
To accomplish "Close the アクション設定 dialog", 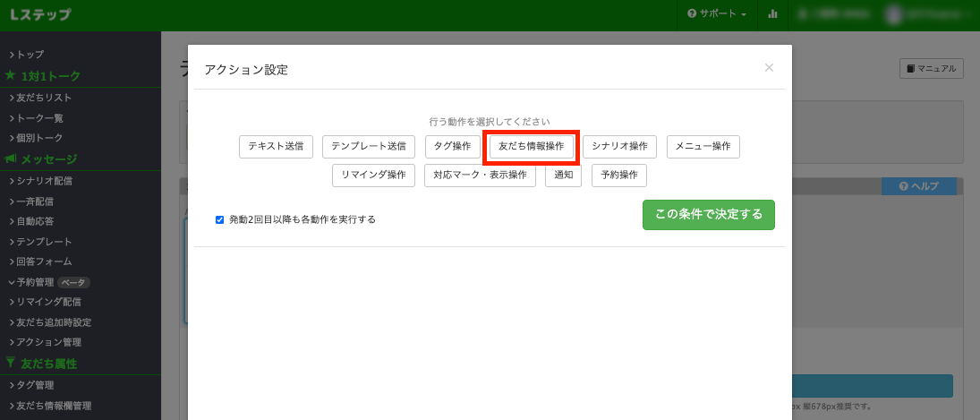I will pyautogui.click(x=769, y=67).
